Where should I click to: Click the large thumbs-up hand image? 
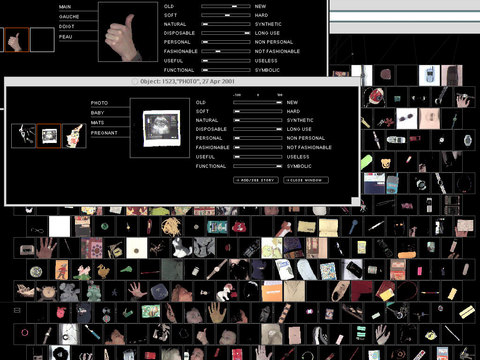click(x=128, y=32)
